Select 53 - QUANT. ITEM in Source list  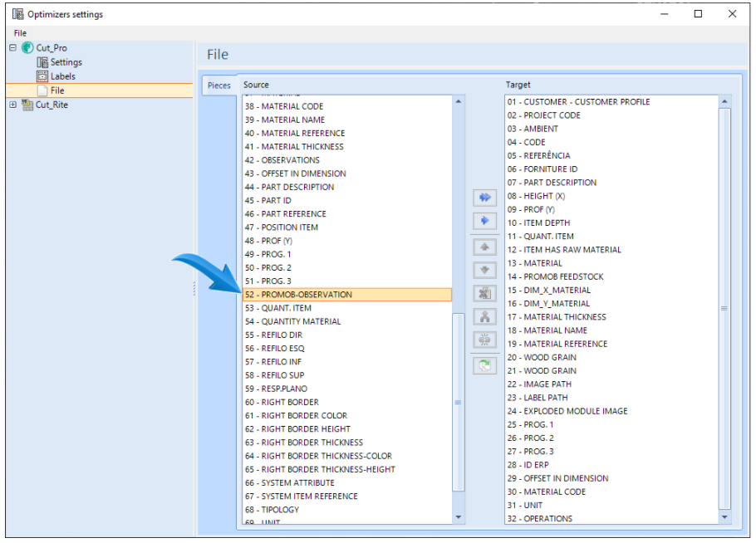(347, 308)
